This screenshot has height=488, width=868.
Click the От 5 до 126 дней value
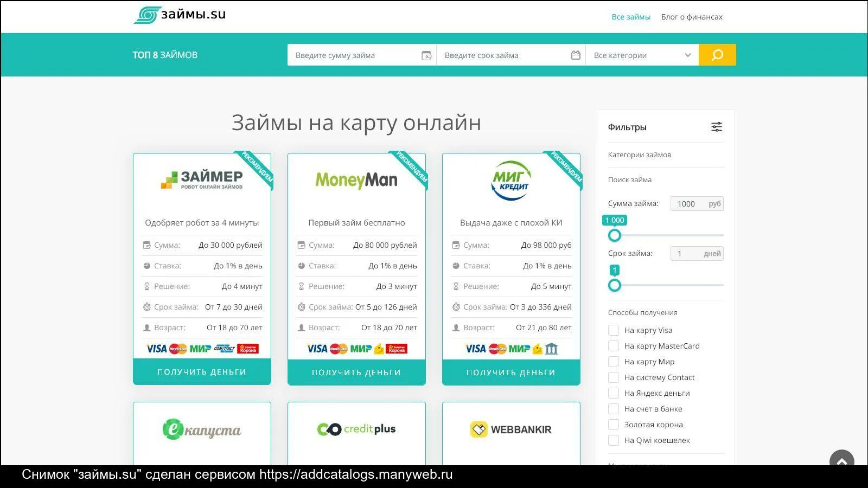386,307
